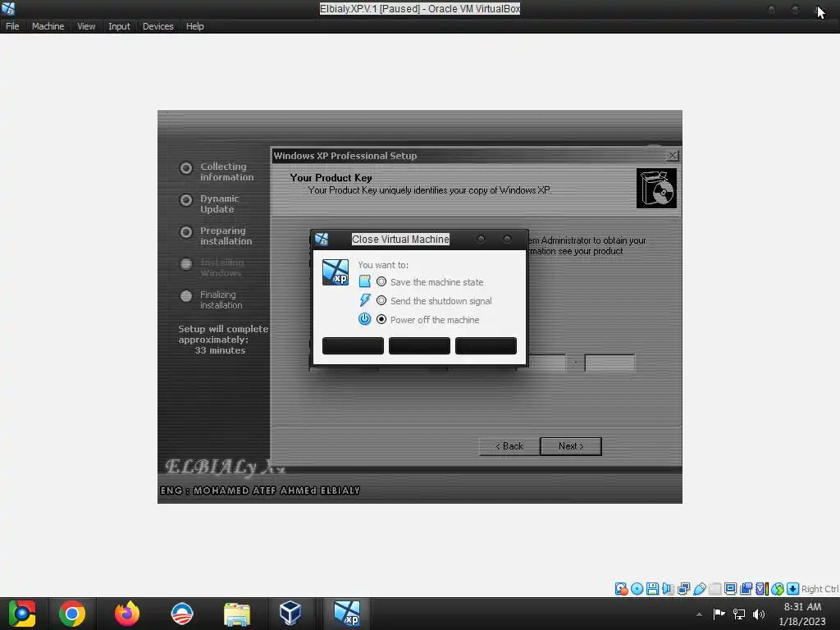The width and height of the screenshot is (840, 630).
Task: Open the Devices menu
Action: click(x=158, y=26)
